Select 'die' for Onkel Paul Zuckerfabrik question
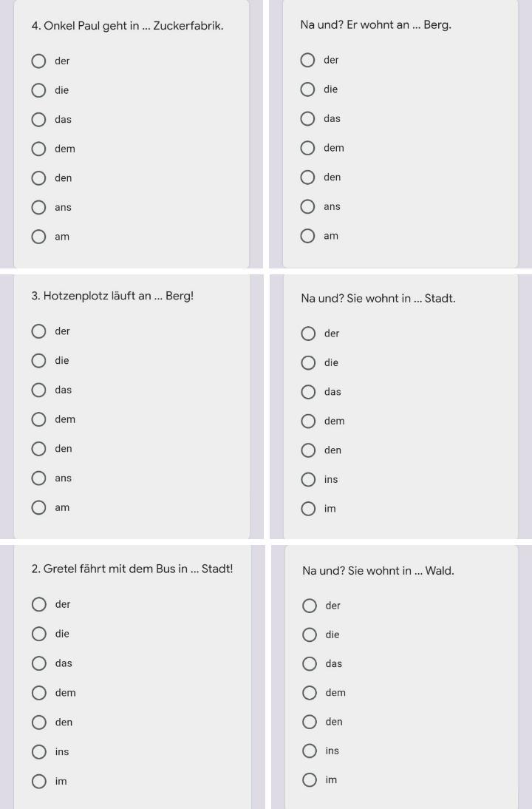Image resolution: width=532 pixels, height=809 pixels. 38,90
